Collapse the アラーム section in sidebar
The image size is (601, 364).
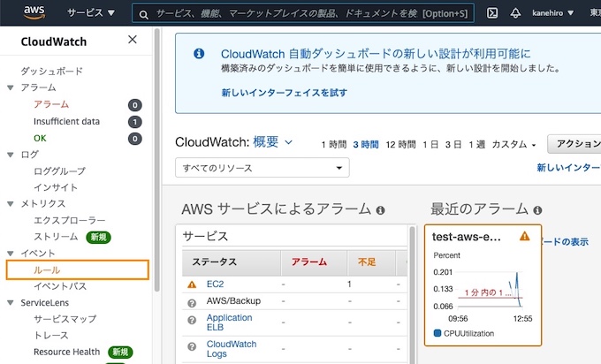pyautogui.click(x=11, y=87)
